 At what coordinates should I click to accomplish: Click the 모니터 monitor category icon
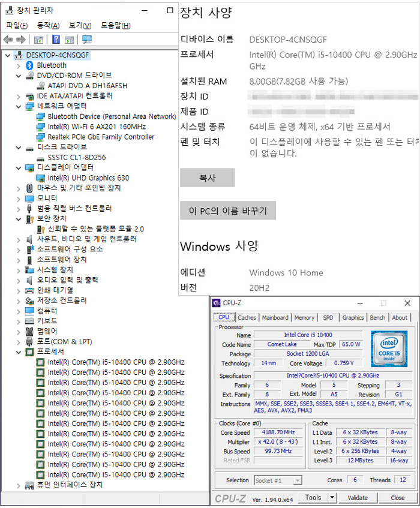click(29, 199)
